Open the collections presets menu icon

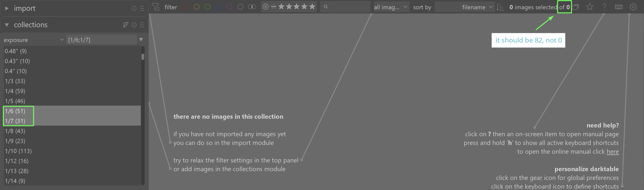142,25
